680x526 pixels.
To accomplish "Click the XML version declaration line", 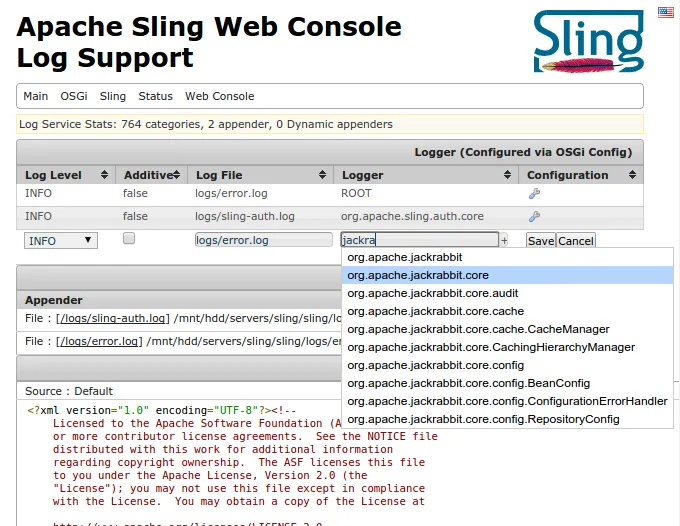I will tap(161, 410).
